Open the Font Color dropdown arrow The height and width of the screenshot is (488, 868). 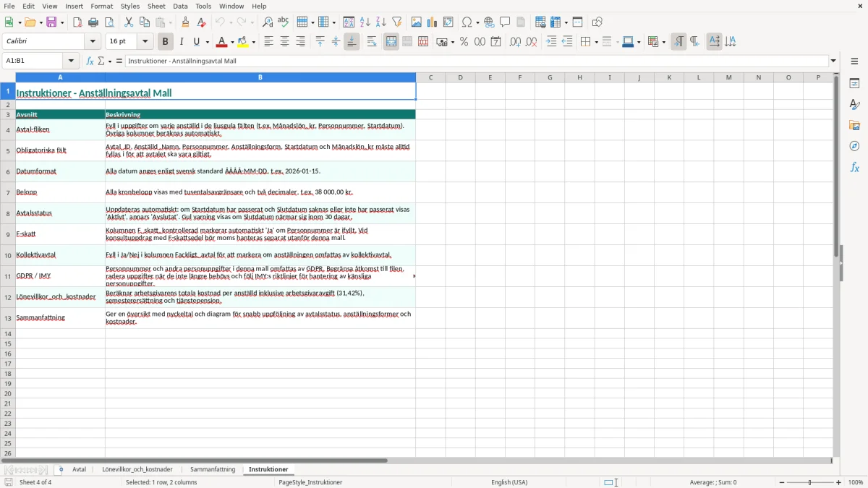pos(232,42)
